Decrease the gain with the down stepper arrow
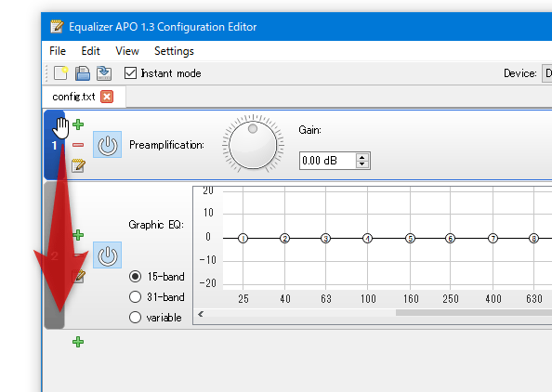This screenshot has width=552, height=392. 361,164
